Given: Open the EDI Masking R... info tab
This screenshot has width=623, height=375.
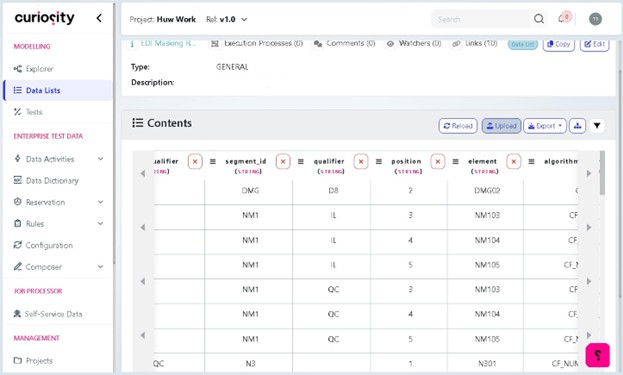Looking at the screenshot, I should click(x=164, y=43).
